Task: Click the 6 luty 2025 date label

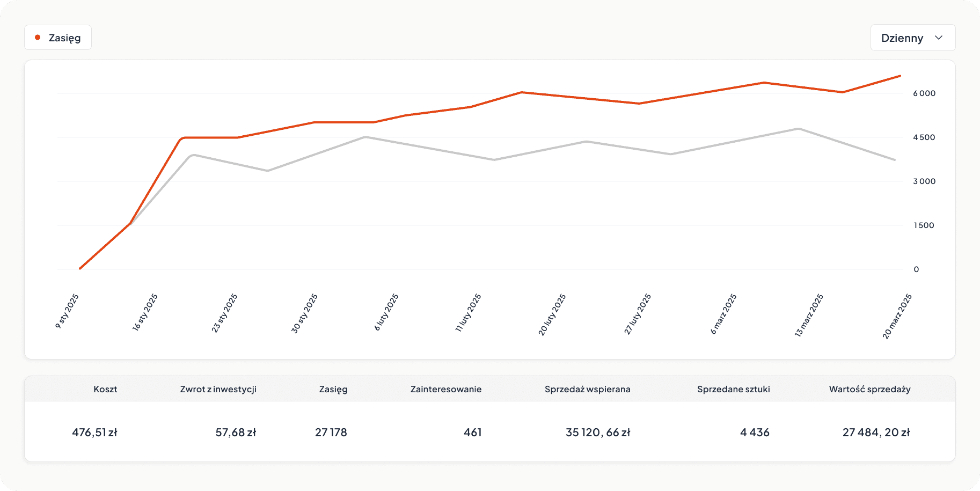Action: 386,312
